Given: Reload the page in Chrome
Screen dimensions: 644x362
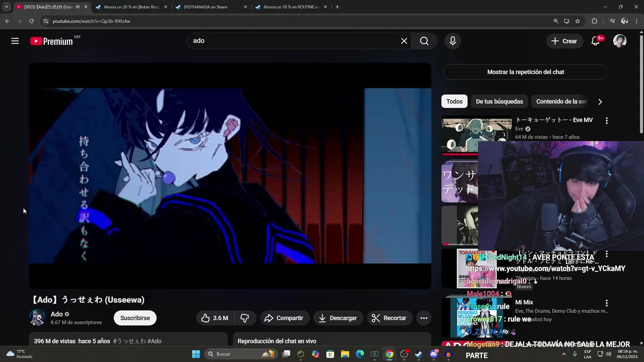Looking at the screenshot, I should coord(31,21).
